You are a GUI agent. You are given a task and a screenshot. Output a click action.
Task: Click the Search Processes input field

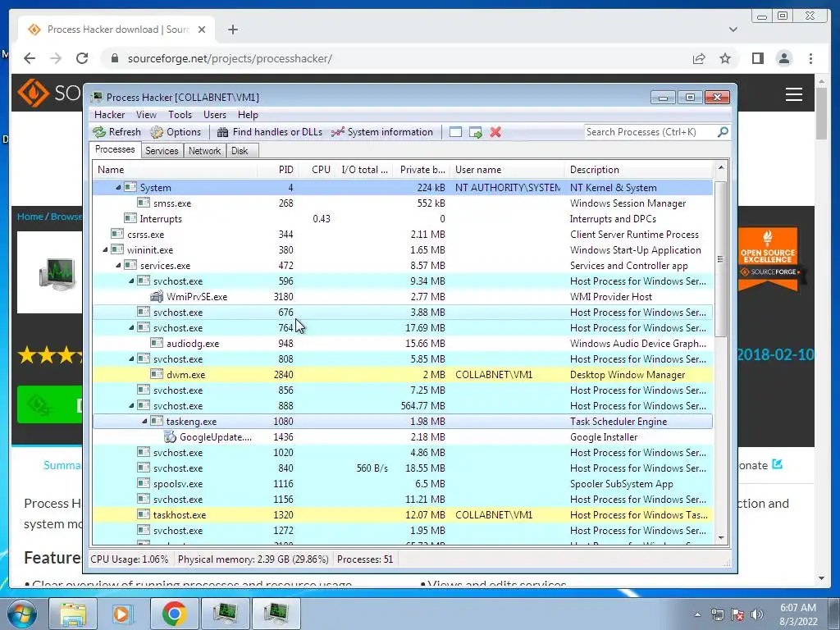click(x=651, y=132)
